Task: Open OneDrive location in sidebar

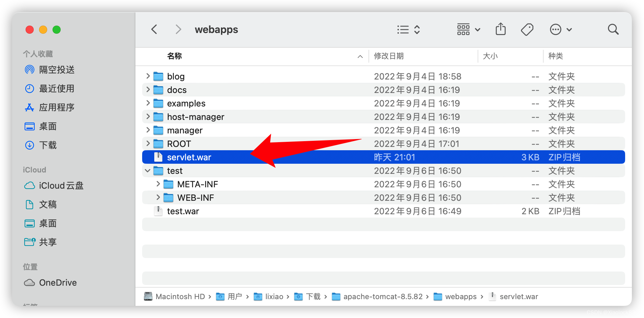Action: click(x=51, y=283)
